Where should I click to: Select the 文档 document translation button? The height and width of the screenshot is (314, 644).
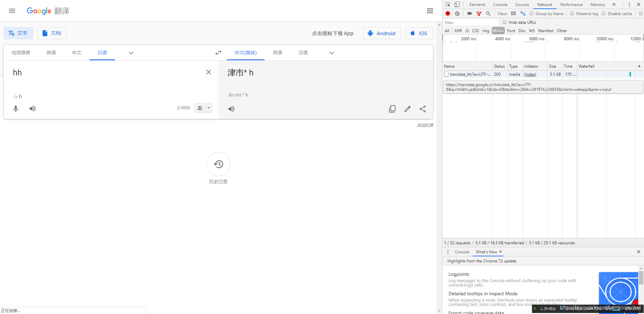coord(52,33)
